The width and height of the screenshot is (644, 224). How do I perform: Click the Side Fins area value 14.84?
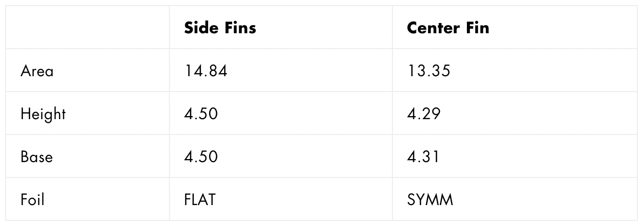pyautogui.click(x=206, y=71)
